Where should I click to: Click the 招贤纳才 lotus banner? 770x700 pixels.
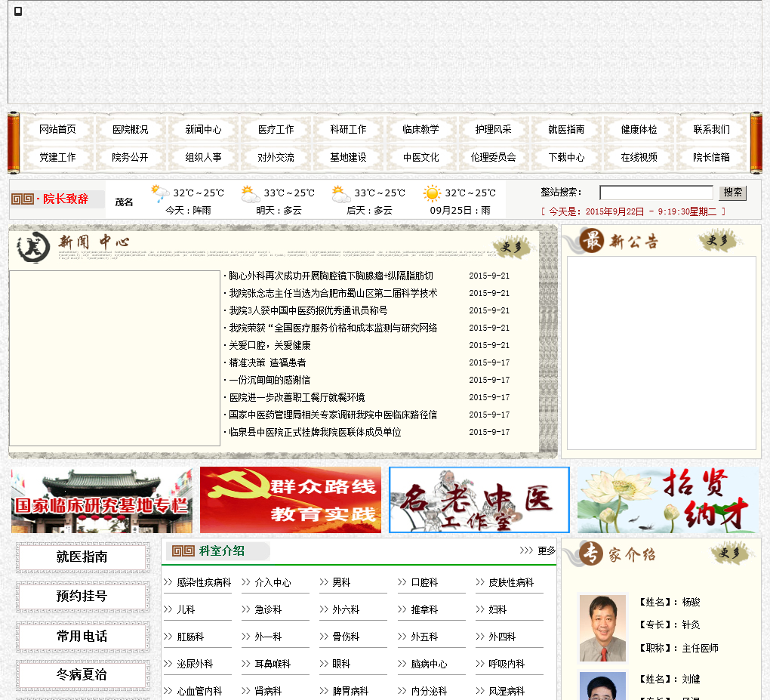coord(668,500)
